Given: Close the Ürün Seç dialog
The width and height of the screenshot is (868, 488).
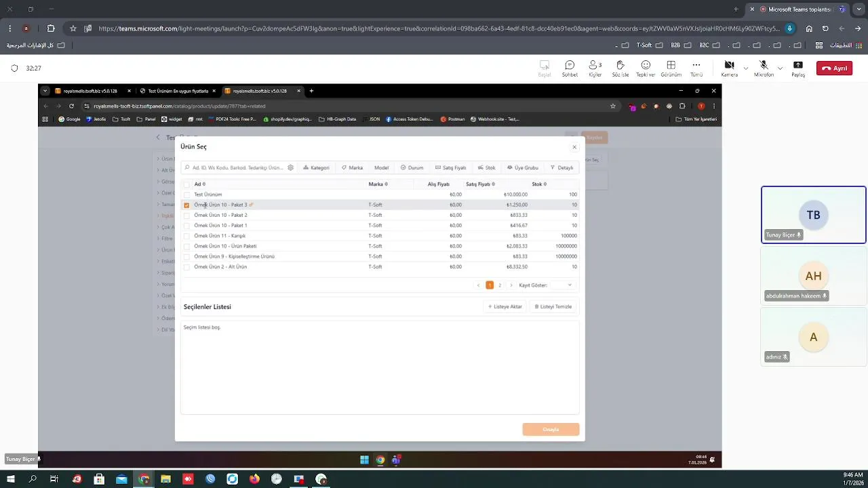Looking at the screenshot, I should pos(574,147).
